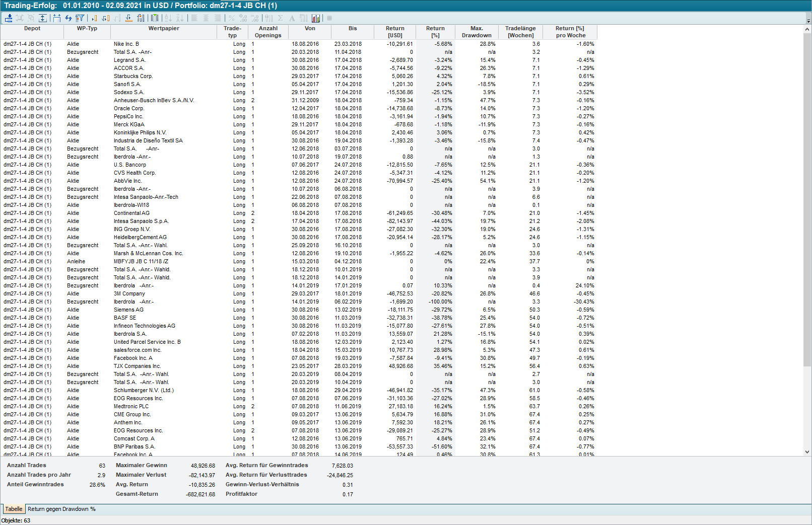Click the Return [USD] column header
This screenshot has width=812, height=525.
(x=395, y=32)
